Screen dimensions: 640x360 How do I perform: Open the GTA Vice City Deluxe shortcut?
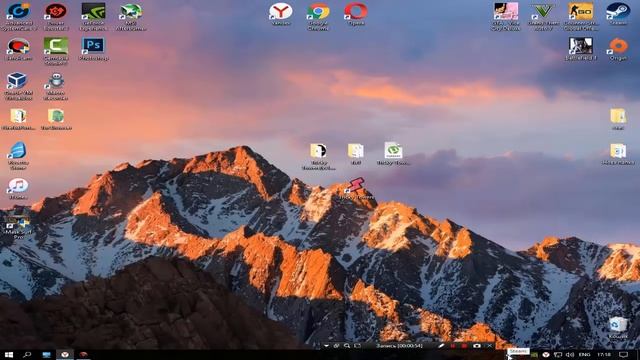tap(506, 17)
